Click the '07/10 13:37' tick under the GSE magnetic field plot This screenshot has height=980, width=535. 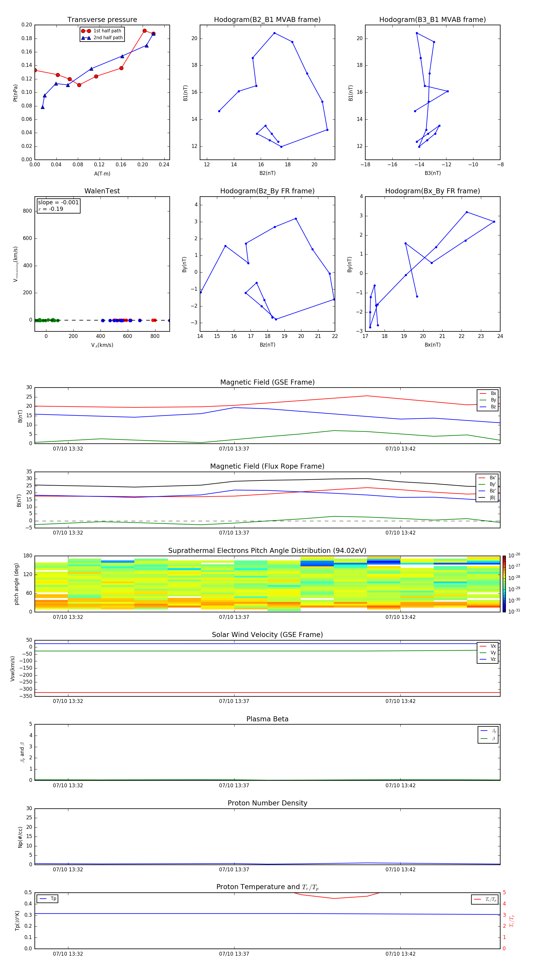pos(234,449)
